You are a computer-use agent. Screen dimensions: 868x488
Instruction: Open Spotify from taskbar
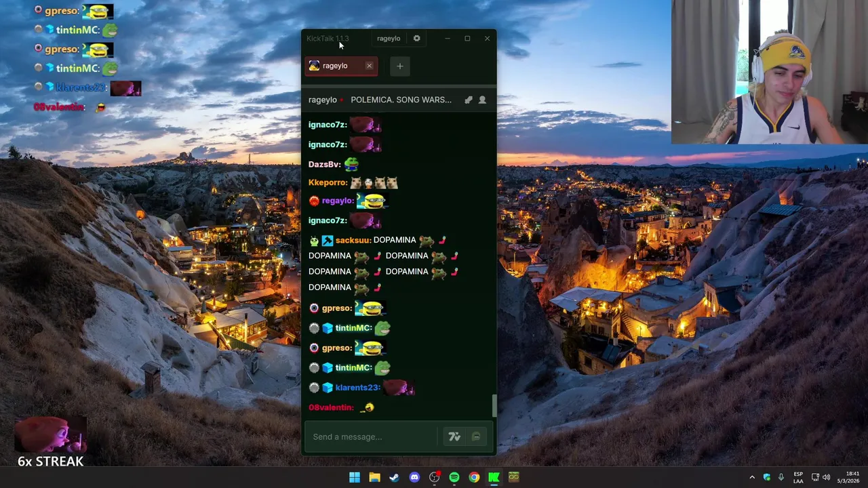click(454, 477)
